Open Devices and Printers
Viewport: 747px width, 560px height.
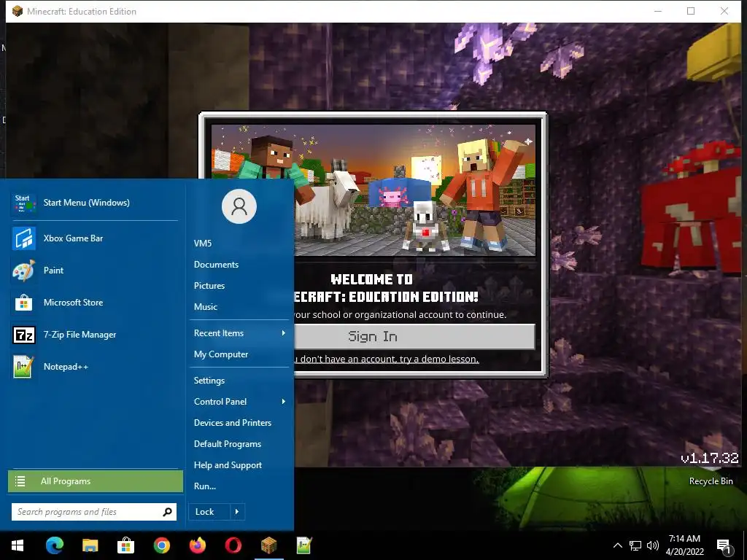tap(233, 423)
